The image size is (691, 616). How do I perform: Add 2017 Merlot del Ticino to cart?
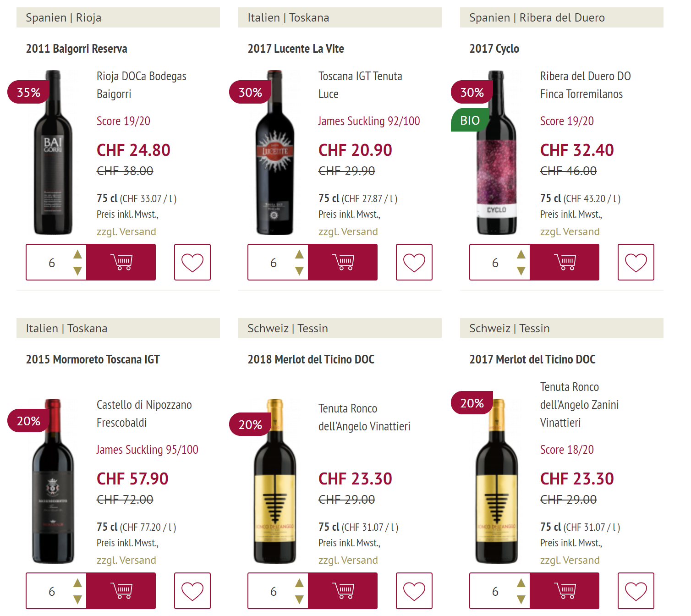click(x=565, y=591)
